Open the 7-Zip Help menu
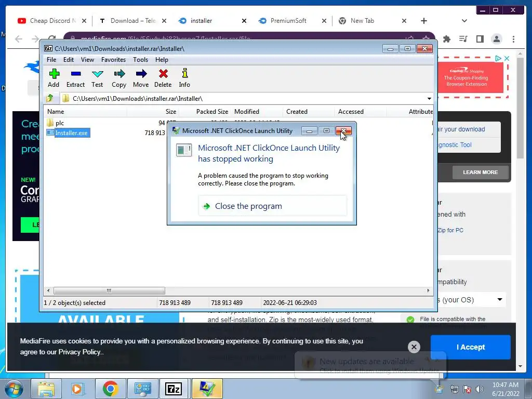532x399 pixels. (x=162, y=60)
